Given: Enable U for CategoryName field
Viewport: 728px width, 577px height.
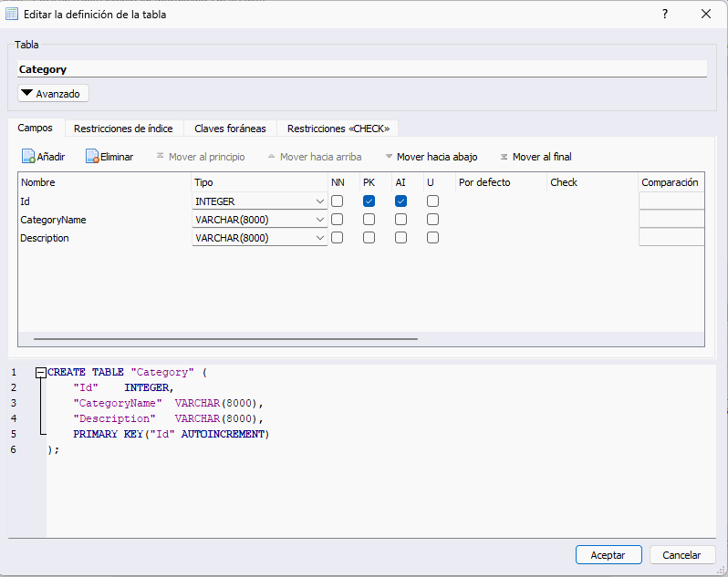Looking at the screenshot, I should click(x=432, y=220).
